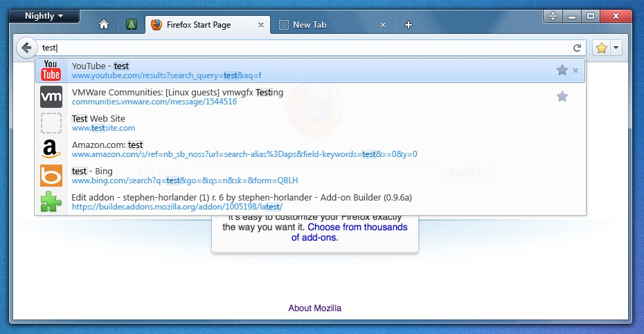Bookmark this page with the star button
This screenshot has width=644, height=334.
click(x=602, y=48)
